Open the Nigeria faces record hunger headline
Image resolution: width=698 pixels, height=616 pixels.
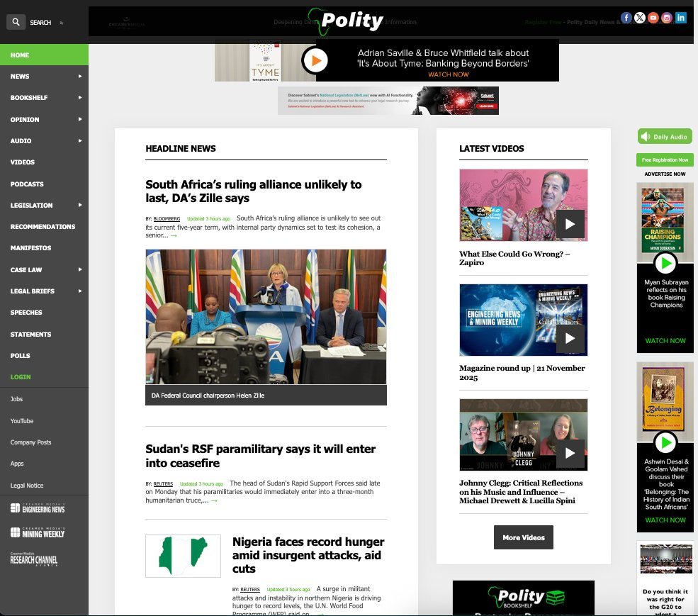click(308, 555)
